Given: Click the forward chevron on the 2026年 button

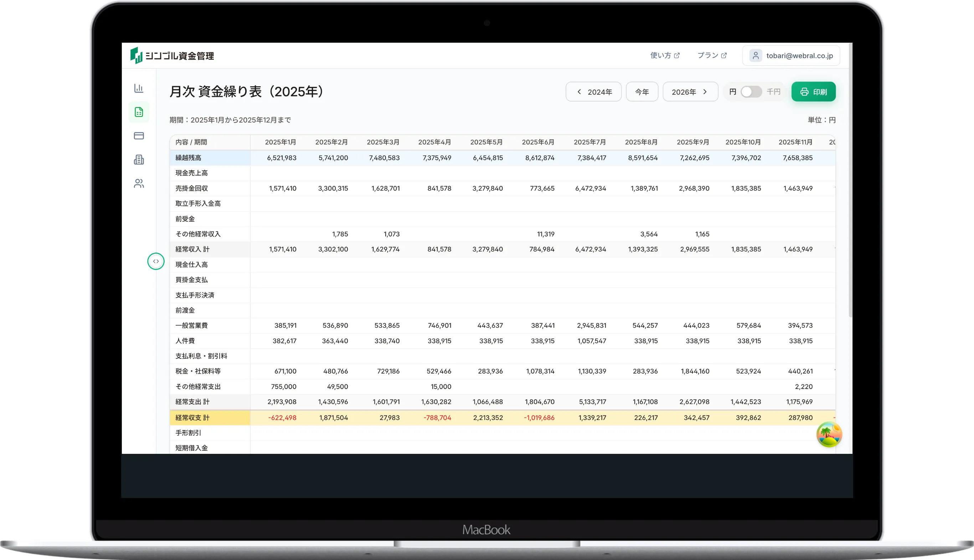Looking at the screenshot, I should click(x=705, y=92).
